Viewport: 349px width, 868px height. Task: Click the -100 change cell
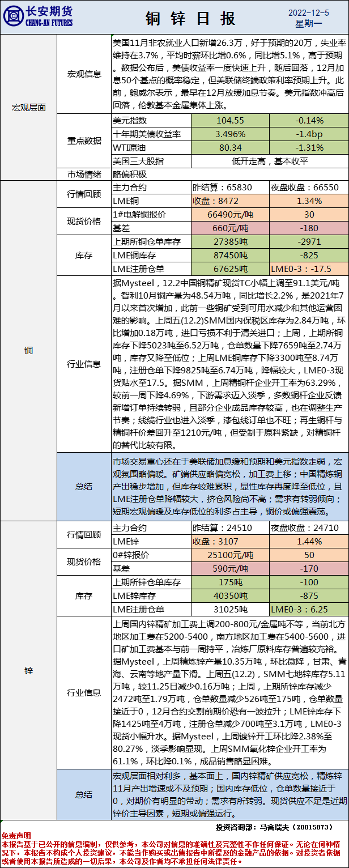(x=309, y=582)
